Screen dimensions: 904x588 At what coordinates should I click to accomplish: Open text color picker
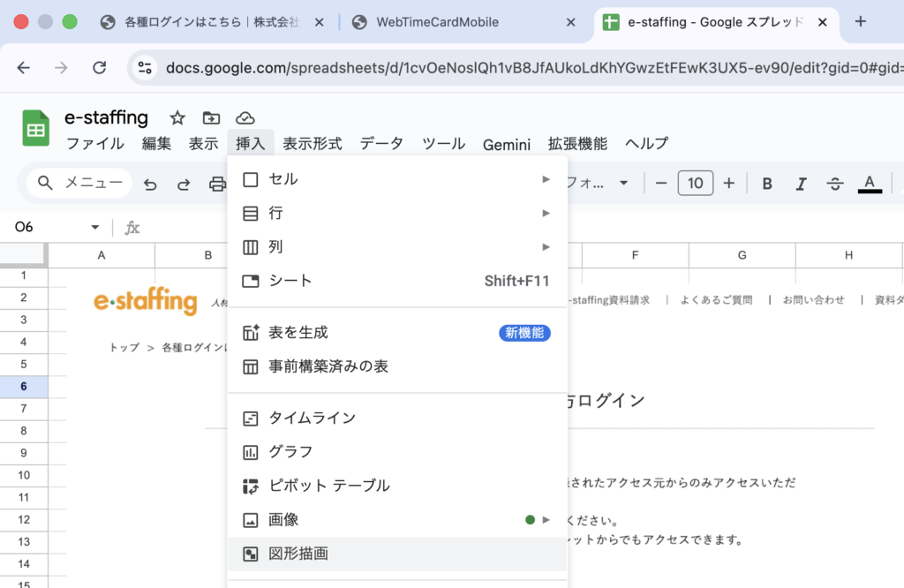870,184
